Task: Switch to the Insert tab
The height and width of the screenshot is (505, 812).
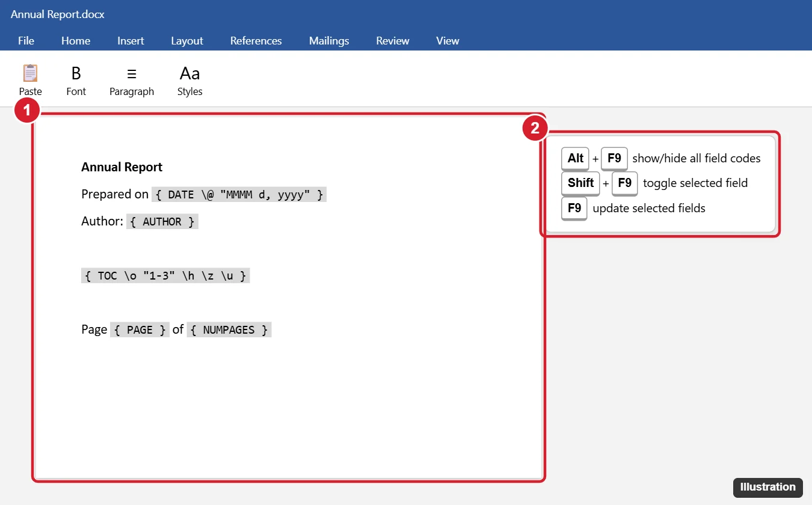Action: pyautogui.click(x=131, y=41)
